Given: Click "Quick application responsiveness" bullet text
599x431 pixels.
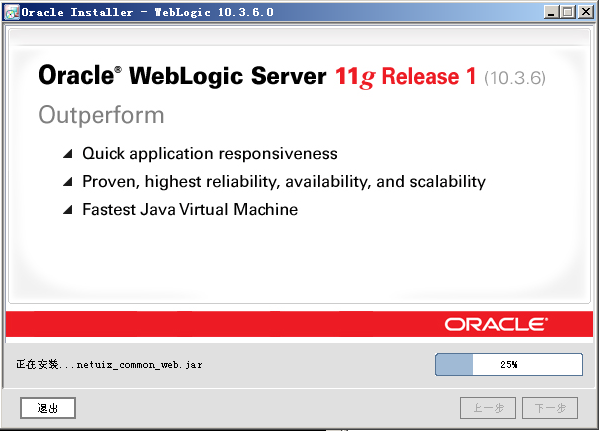Looking at the screenshot, I should tap(210, 154).
